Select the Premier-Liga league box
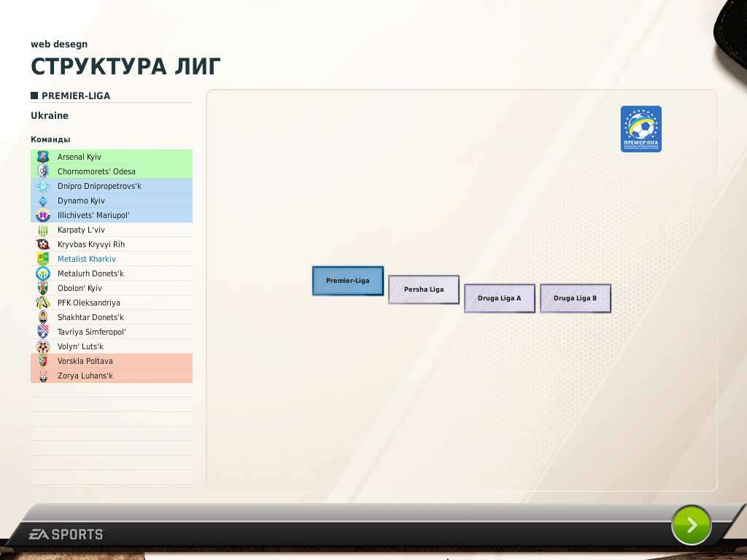Viewport: 747px width, 560px height. coord(348,281)
